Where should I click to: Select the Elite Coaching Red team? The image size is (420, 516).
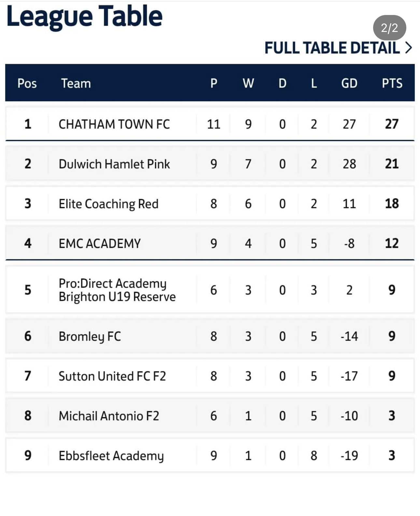108,204
